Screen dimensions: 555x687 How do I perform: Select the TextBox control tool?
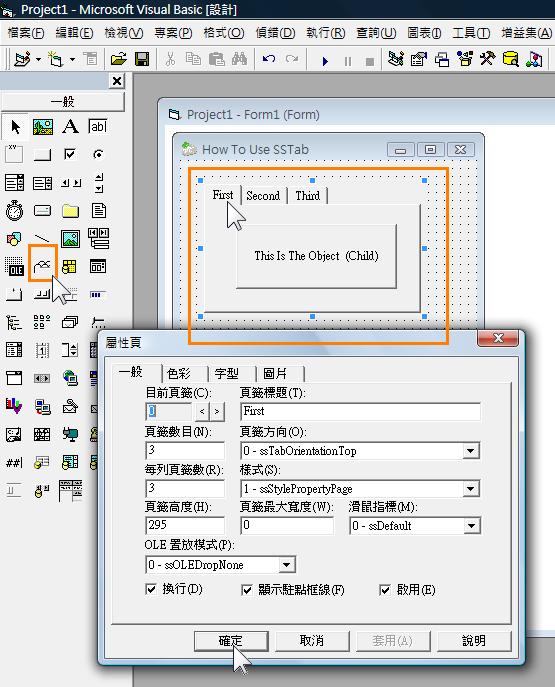pos(98,127)
